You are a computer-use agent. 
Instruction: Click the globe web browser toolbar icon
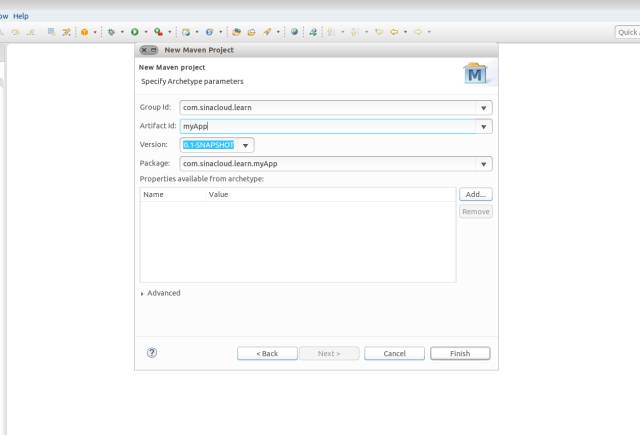pos(294,32)
